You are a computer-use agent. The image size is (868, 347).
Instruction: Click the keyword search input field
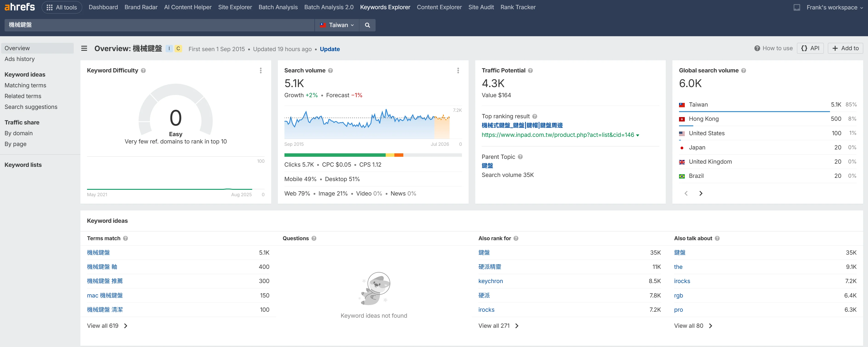click(x=158, y=25)
